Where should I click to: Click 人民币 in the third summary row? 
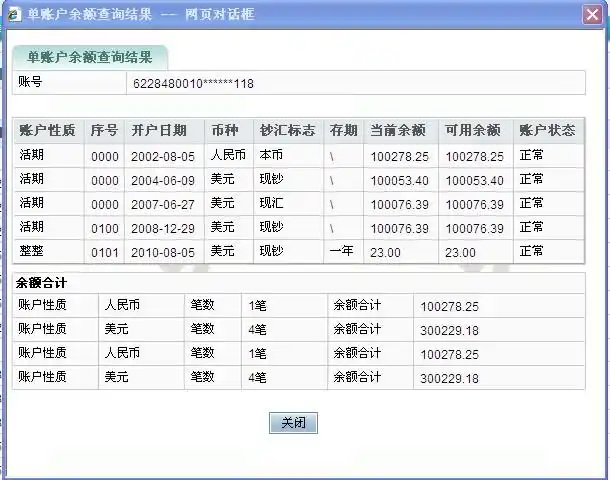point(122,353)
